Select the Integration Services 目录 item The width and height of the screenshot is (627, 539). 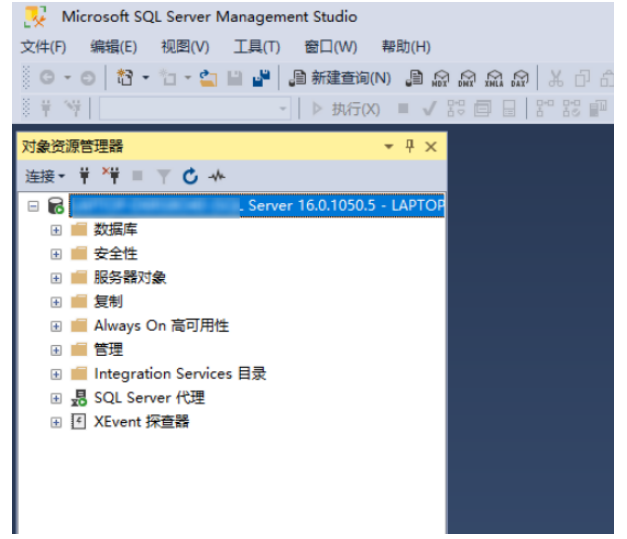(x=180, y=373)
